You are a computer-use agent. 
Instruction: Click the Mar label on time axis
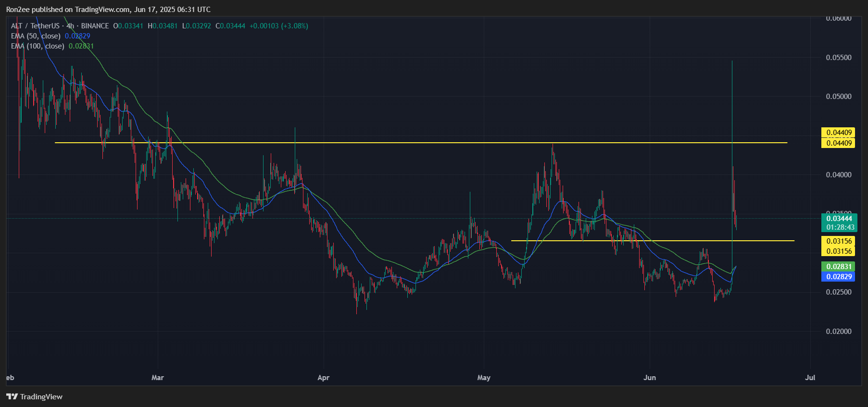tap(157, 378)
